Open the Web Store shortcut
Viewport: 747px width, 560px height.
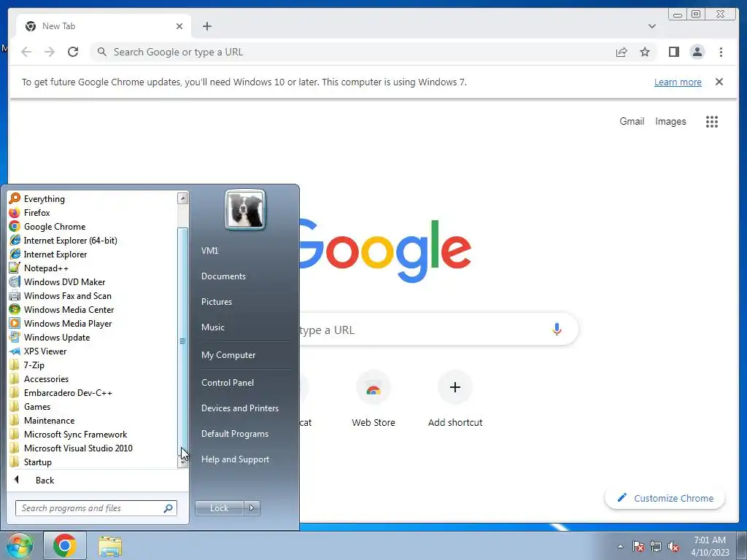(x=373, y=400)
